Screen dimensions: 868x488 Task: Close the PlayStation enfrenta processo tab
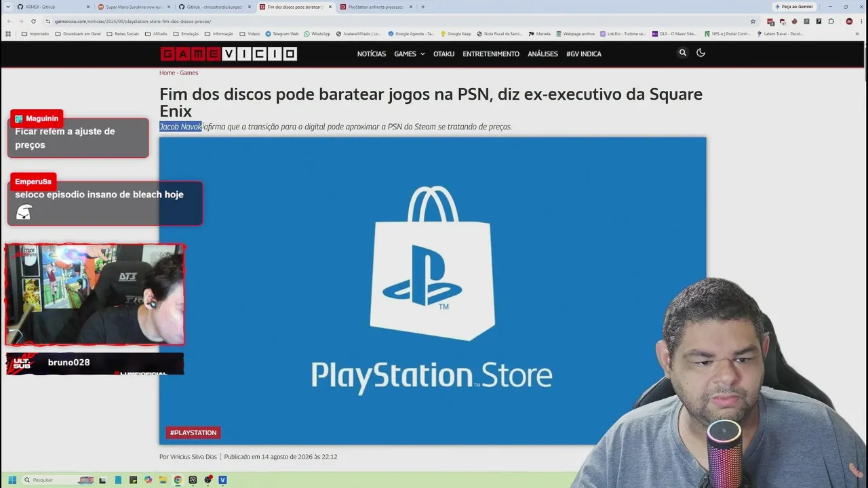point(411,7)
